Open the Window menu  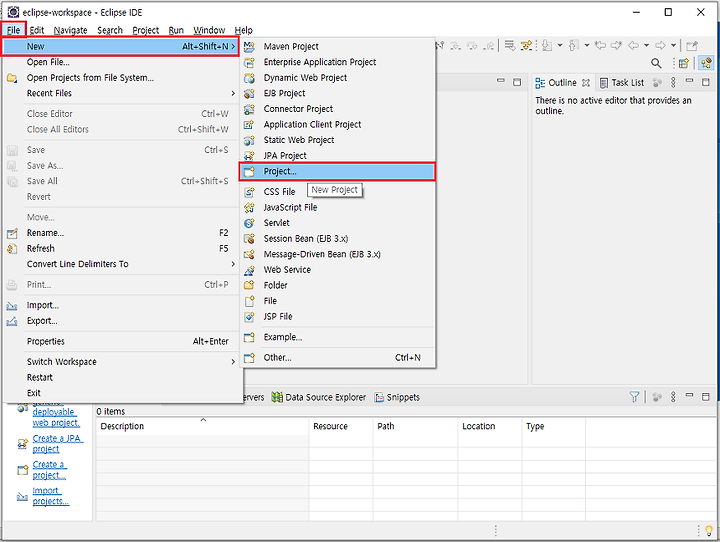[209, 30]
